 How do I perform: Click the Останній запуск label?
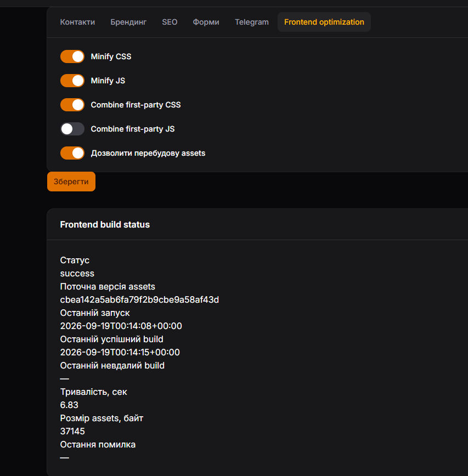[x=95, y=313]
